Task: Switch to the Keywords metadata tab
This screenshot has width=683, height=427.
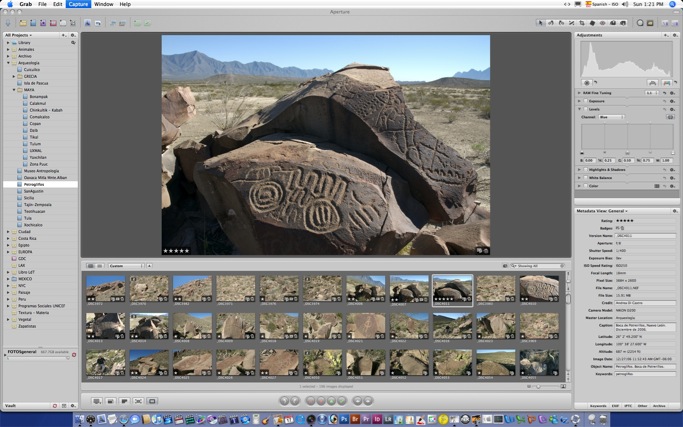Action: point(598,406)
